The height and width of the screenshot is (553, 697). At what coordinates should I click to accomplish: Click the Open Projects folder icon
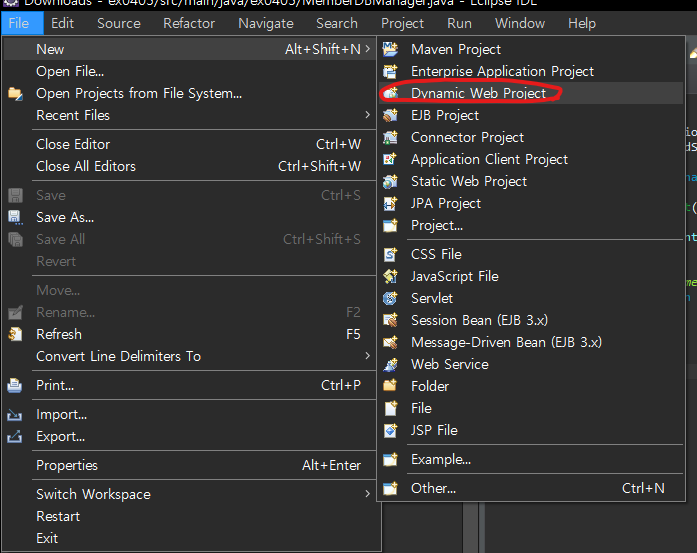coord(15,93)
